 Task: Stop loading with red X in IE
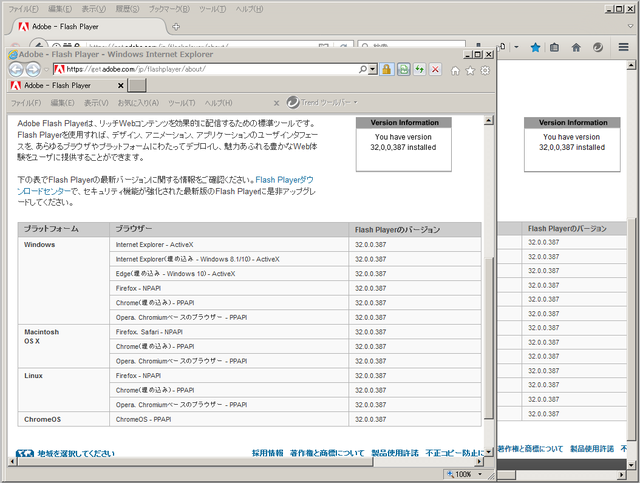436,70
